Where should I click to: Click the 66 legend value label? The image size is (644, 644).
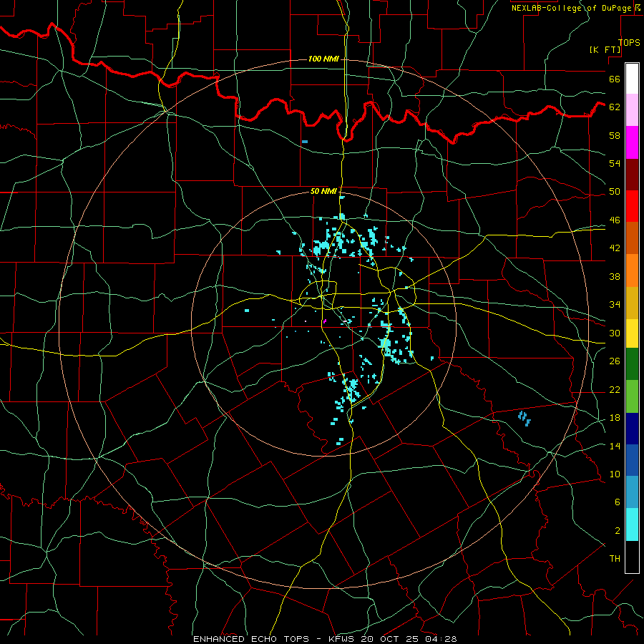[615, 79]
